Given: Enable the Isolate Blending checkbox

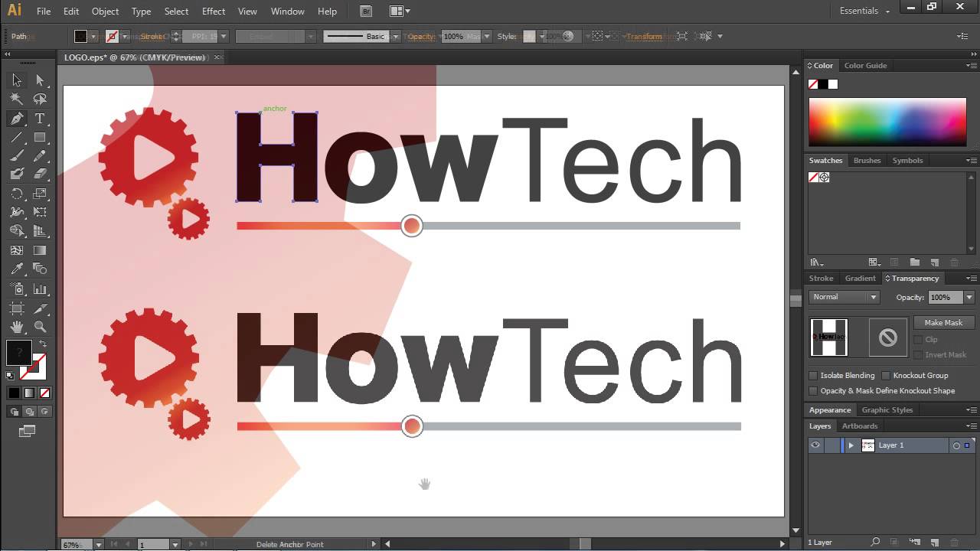Looking at the screenshot, I should tap(813, 376).
